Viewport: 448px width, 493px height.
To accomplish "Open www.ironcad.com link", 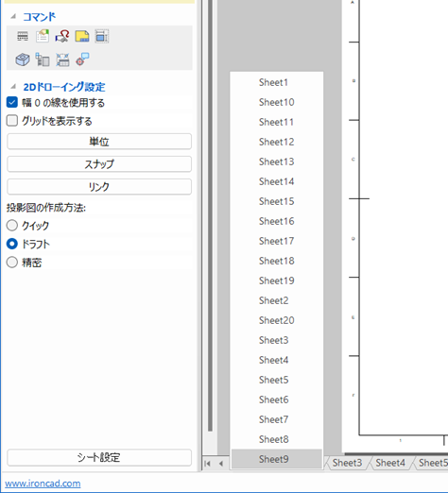I will tap(43, 484).
